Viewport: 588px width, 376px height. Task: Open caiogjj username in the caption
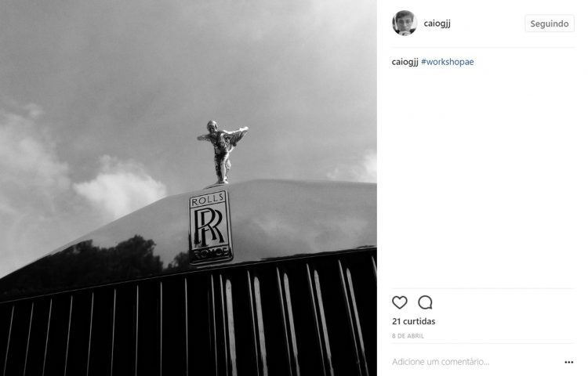point(405,62)
